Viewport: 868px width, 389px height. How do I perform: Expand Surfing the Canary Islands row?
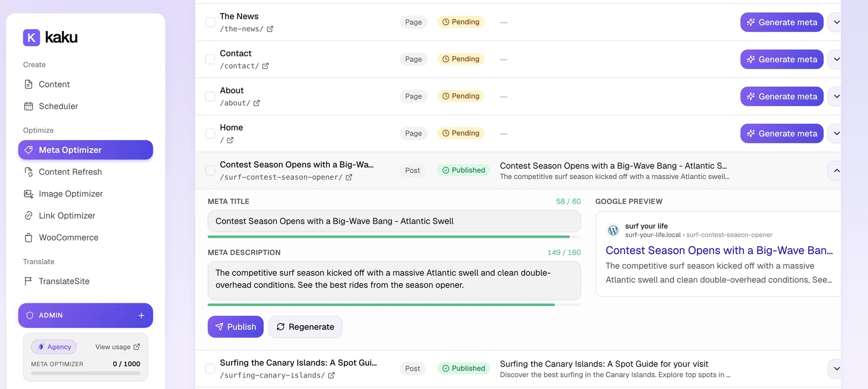836,368
